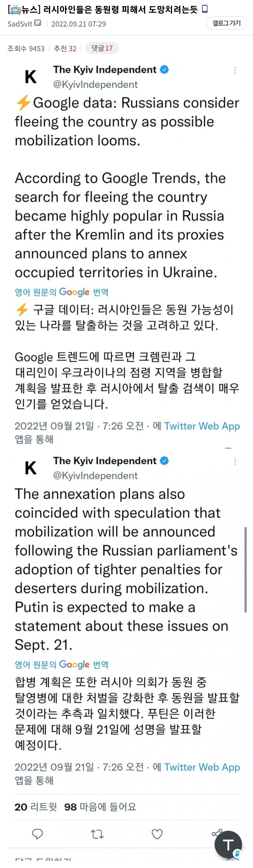Click the mobile phone icon beside the title
Viewport: 253px width, 868px height.
tap(205, 9)
